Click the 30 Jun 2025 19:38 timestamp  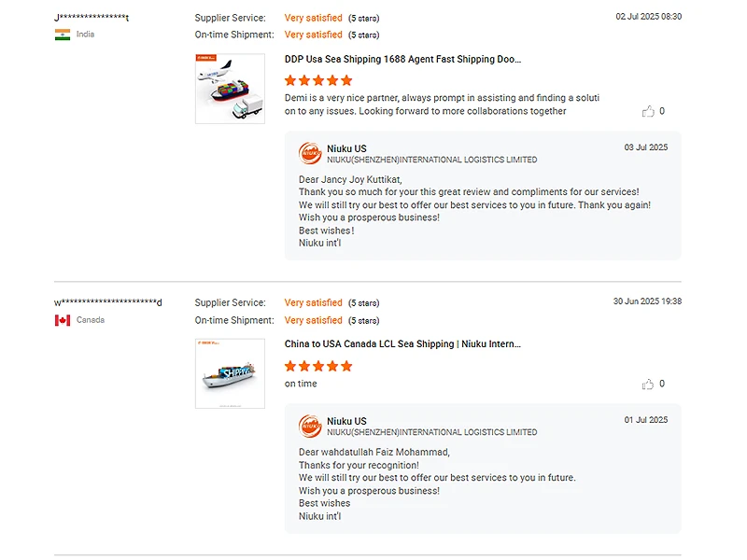(x=647, y=301)
